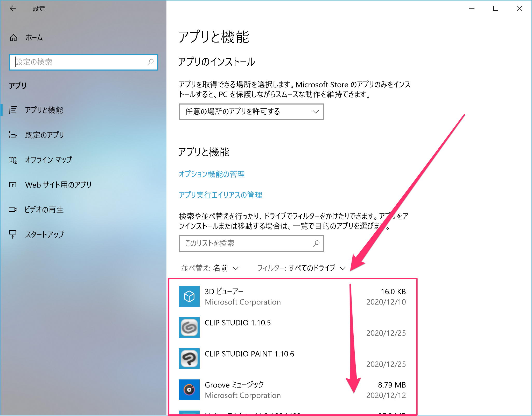Screen dimensions: 532x416
Task: Click the magnifier in the 設定の検索 box
Action: tap(150, 62)
